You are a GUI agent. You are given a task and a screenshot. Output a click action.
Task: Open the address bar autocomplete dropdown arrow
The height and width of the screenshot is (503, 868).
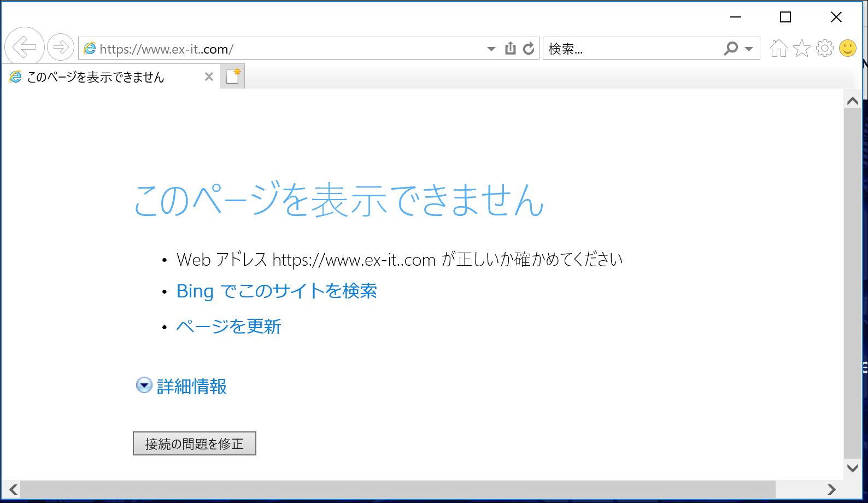point(491,49)
